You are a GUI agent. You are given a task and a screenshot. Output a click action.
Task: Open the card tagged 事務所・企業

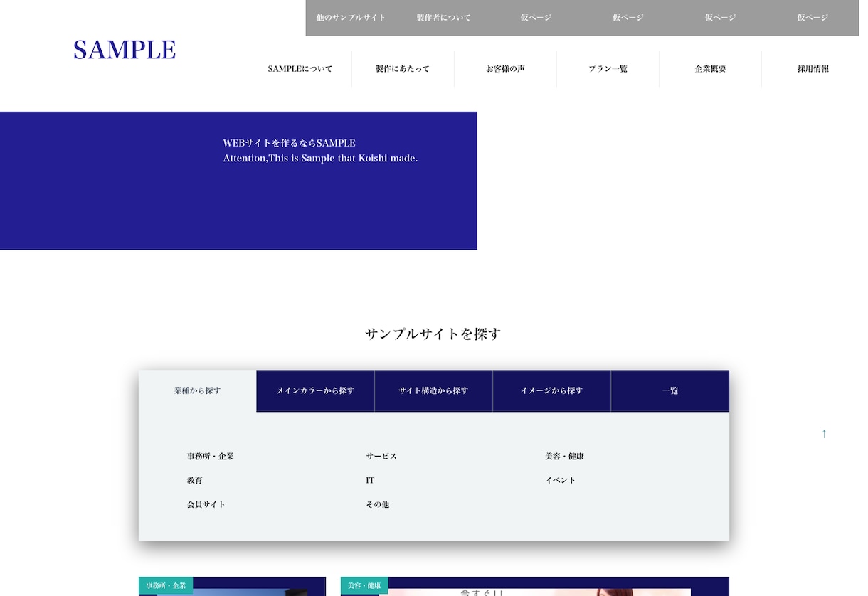[232, 587]
